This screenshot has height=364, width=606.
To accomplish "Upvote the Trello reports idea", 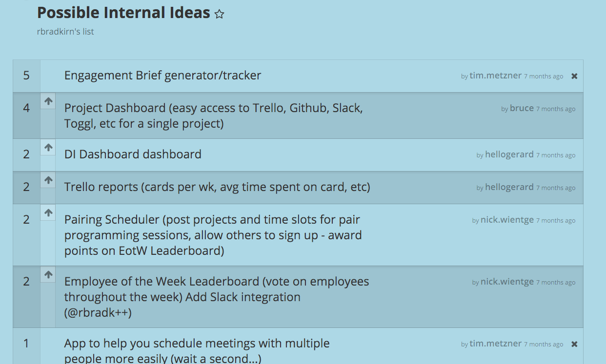I will 48,180.
